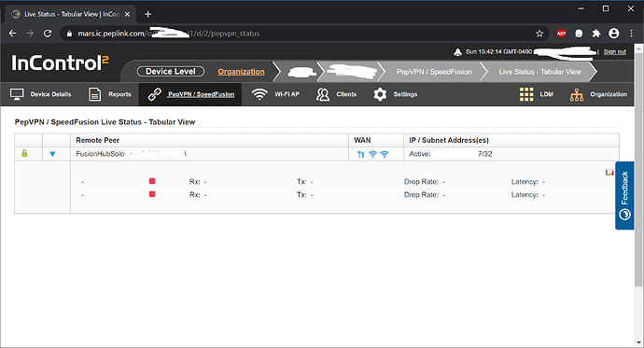This screenshot has height=348, width=644.
Task: Click the WAN column header
Action: point(362,140)
